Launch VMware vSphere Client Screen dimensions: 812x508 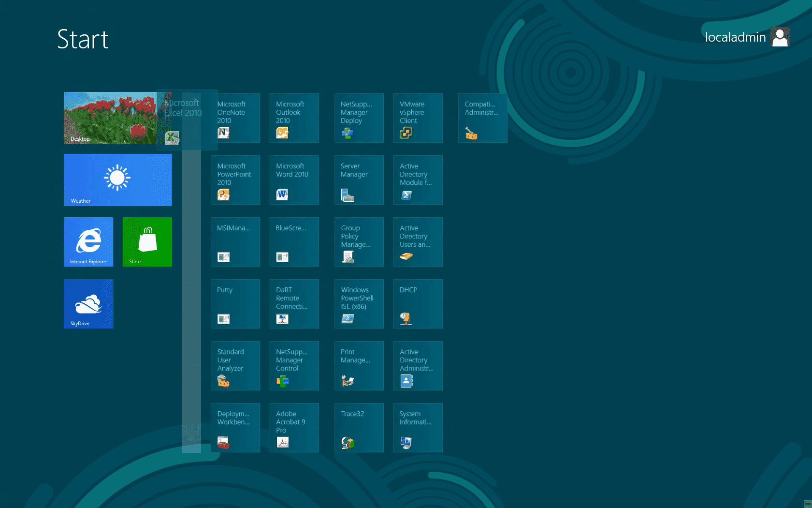point(418,118)
